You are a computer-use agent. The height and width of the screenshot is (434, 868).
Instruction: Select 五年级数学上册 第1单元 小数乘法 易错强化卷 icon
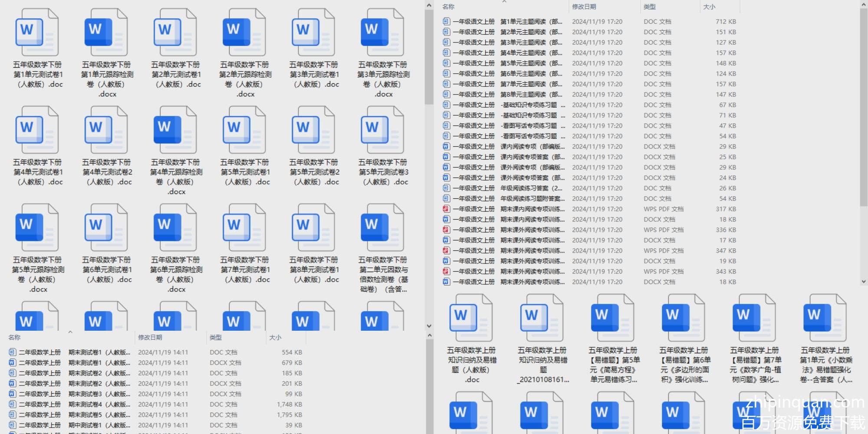825,319
